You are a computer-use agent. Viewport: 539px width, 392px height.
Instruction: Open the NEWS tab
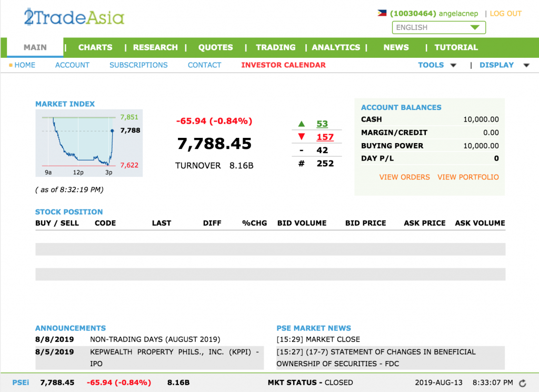click(396, 47)
